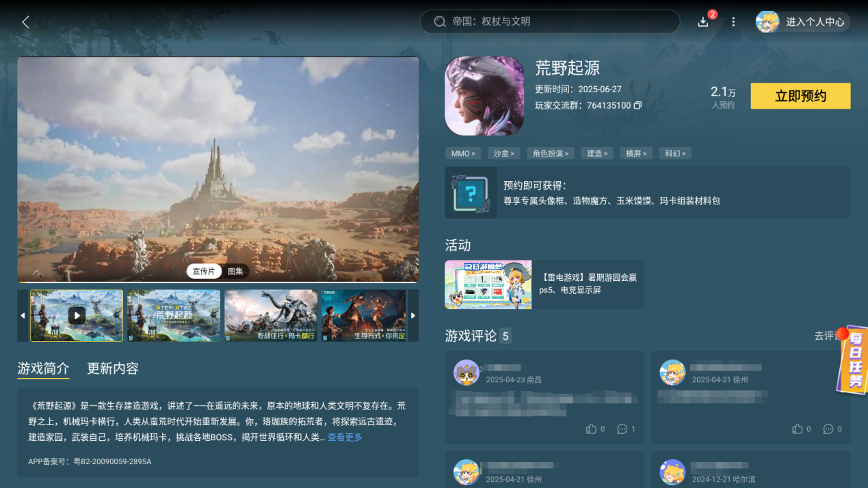Select the 玛卡 mech creature thumbnail
This screenshot has width=868, height=488.
[271, 315]
